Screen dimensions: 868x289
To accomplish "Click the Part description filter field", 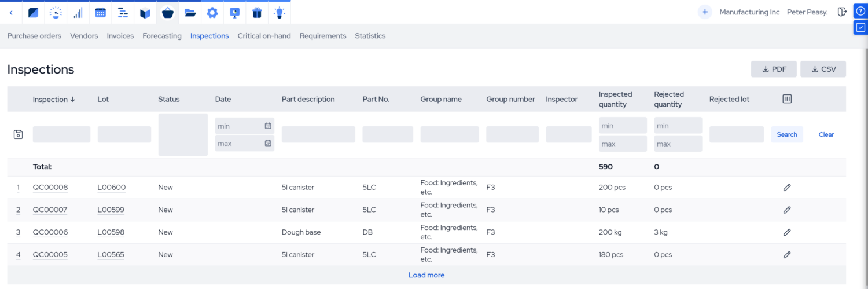I will [318, 134].
